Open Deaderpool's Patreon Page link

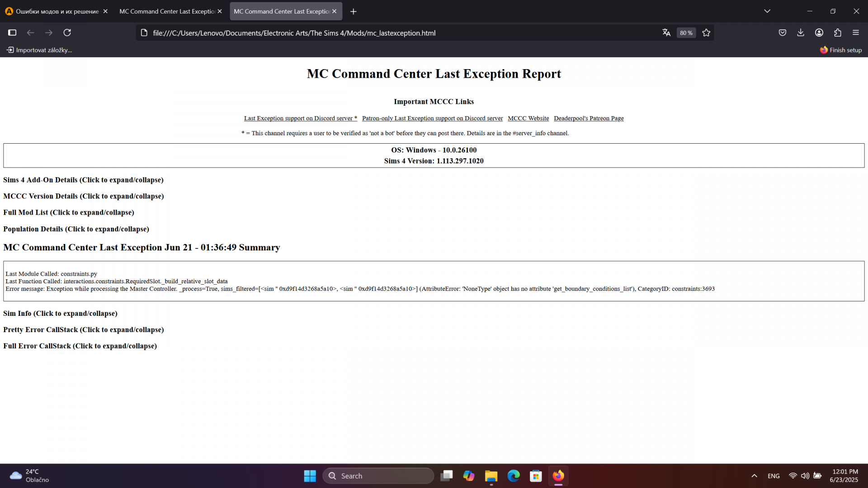[589, 118]
